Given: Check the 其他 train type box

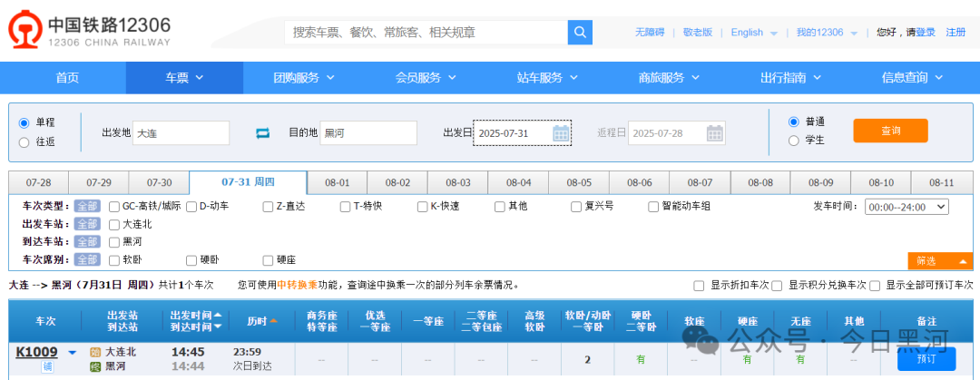Looking at the screenshot, I should point(499,206).
